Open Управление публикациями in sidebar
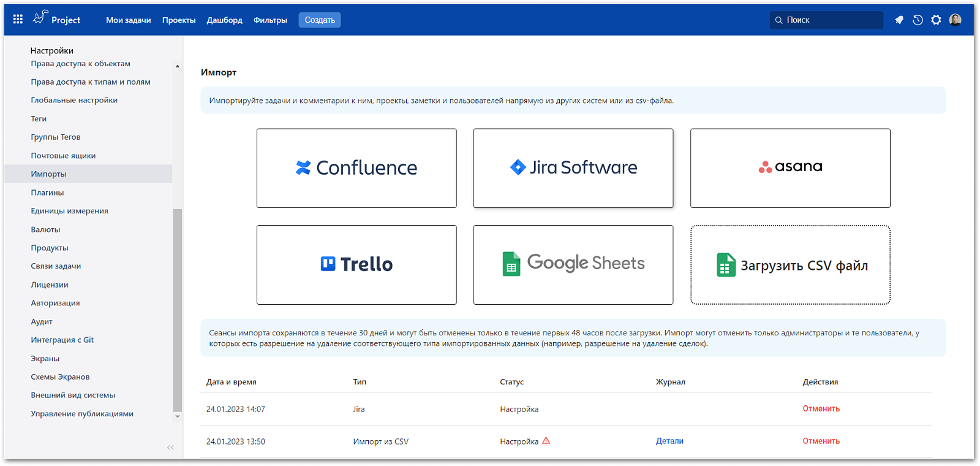This screenshot has width=980, height=466. 82,413
